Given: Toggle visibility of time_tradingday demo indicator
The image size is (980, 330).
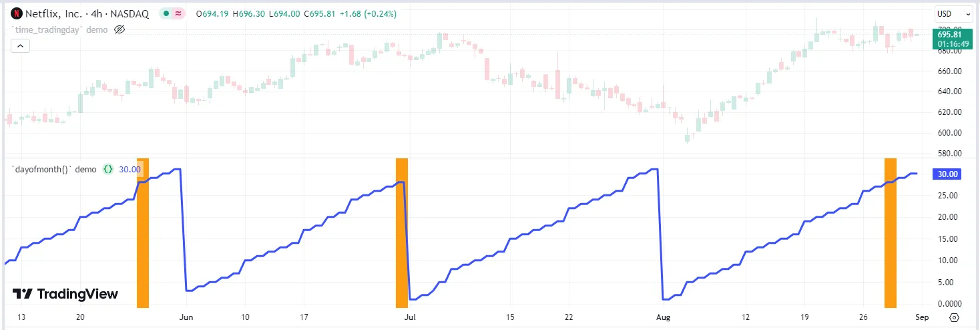Looking at the screenshot, I should [x=120, y=29].
